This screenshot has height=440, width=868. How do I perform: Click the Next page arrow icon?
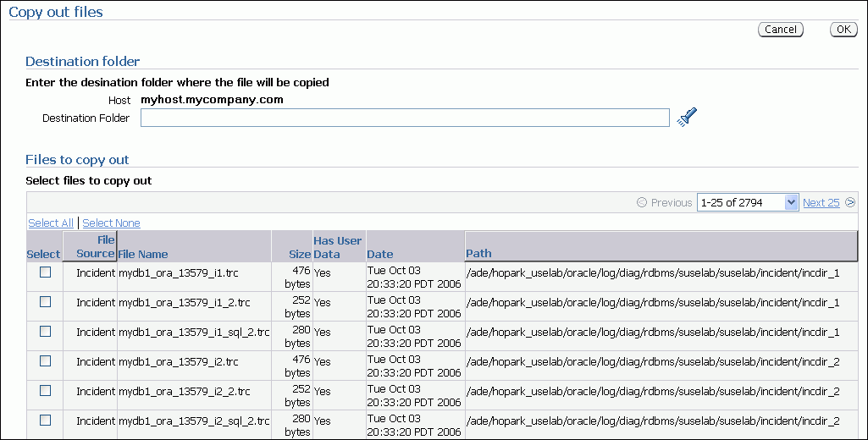point(850,202)
